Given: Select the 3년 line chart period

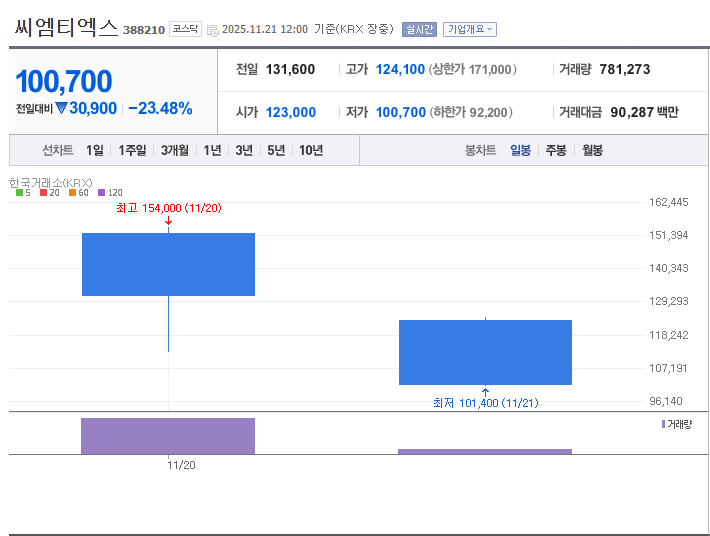Looking at the screenshot, I should point(244,150).
